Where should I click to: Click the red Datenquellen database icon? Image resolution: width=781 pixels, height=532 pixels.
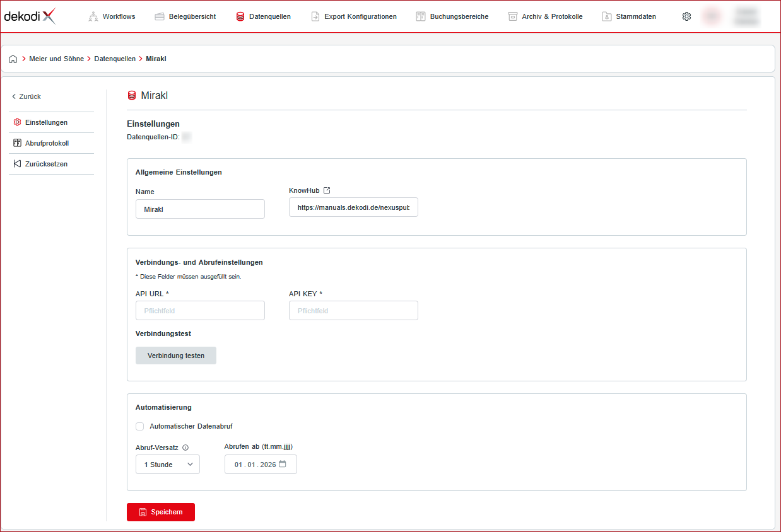point(240,16)
